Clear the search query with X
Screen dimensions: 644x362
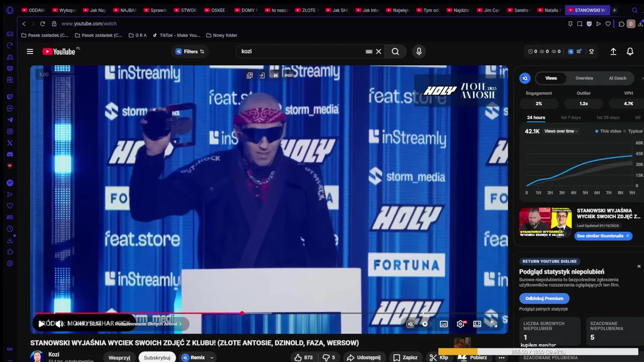[379, 51]
